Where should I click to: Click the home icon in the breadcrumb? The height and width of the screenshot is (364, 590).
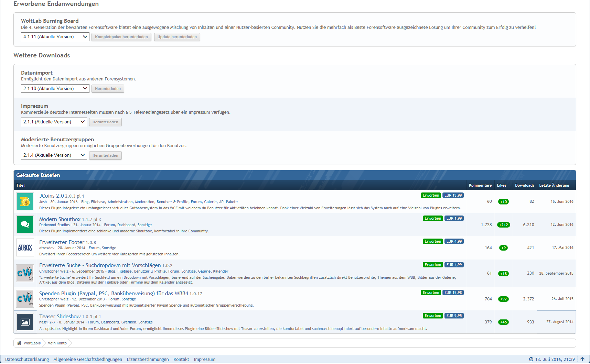click(x=19, y=343)
